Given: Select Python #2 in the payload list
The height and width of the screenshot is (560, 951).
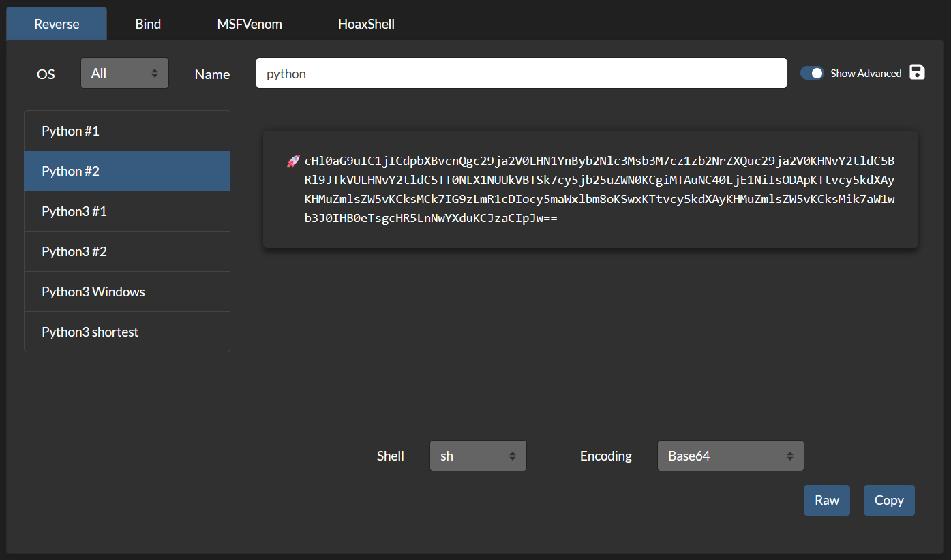Looking at the screenshot, I should pos(127,171).
